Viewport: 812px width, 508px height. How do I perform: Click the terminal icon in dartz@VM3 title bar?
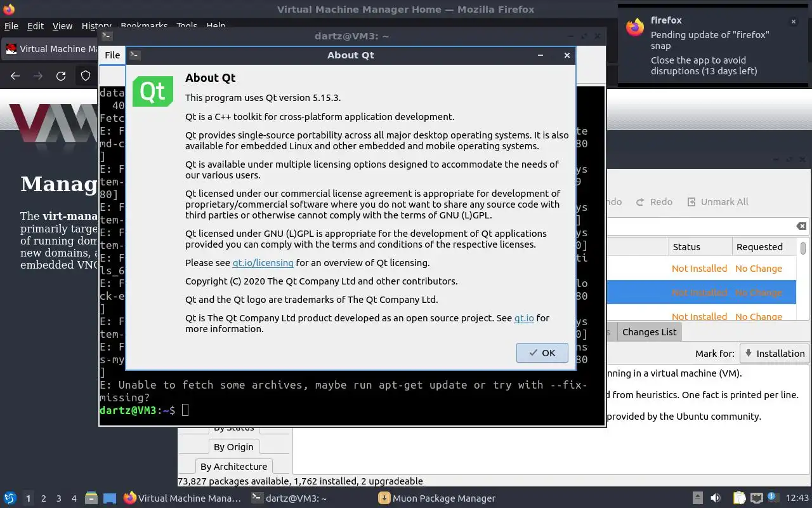[107, 36]
